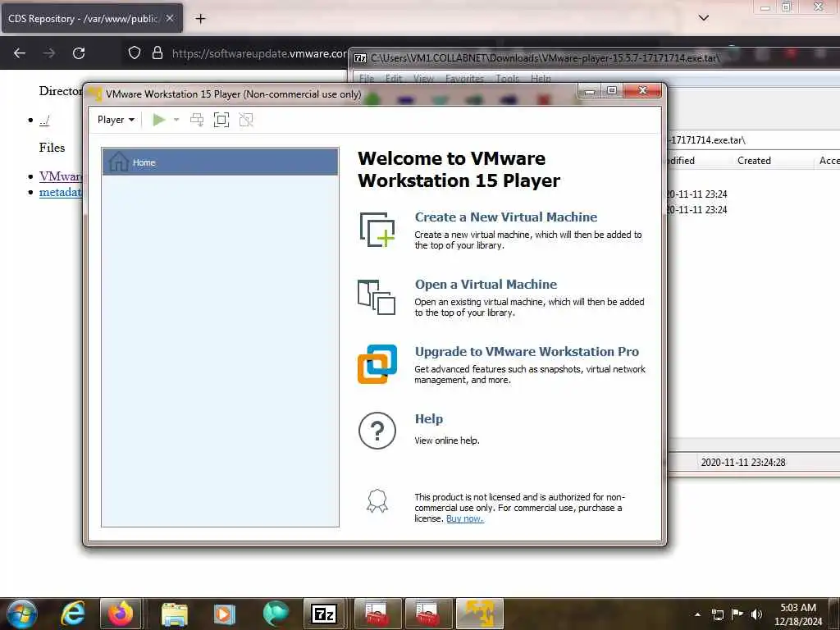The image size is (840, 630).
Task: Click the license ribbon badge icon
Action: pos(377,501)
